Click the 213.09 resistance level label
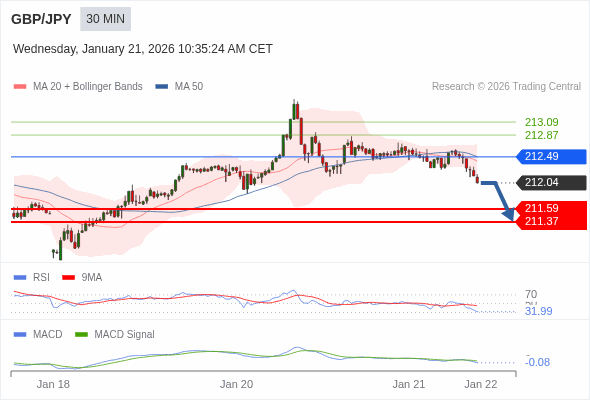Screen dimensions: 590x400 click(x=541, y=122)
